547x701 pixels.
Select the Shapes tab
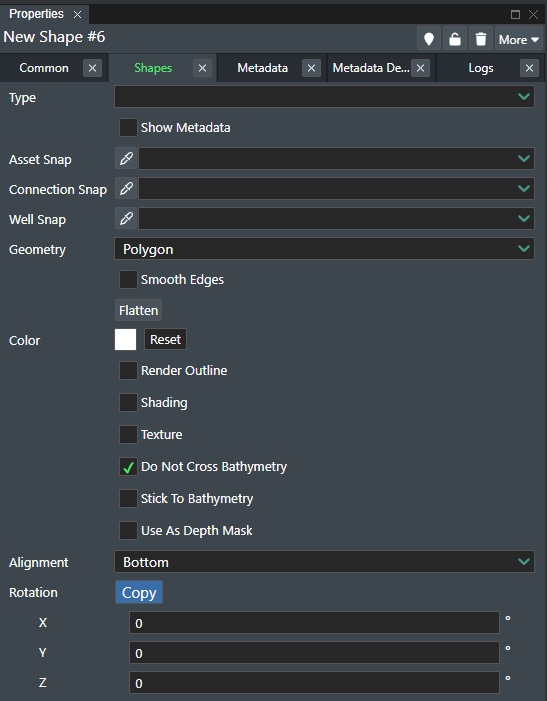(x=153, y=68)
